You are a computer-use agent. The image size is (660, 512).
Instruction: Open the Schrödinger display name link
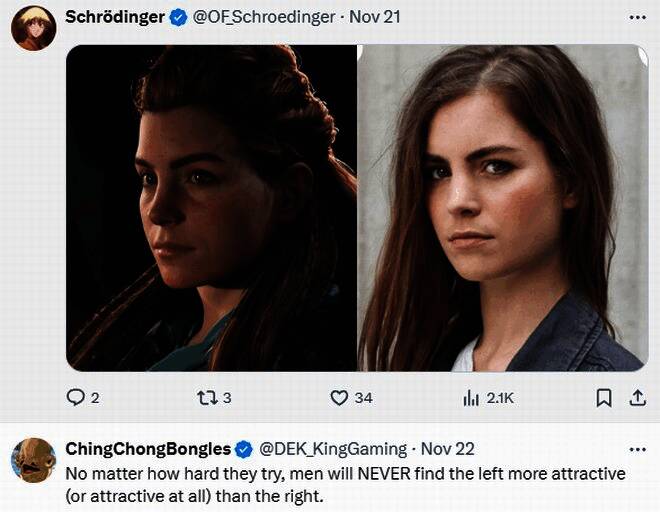(x=114, y=17)
